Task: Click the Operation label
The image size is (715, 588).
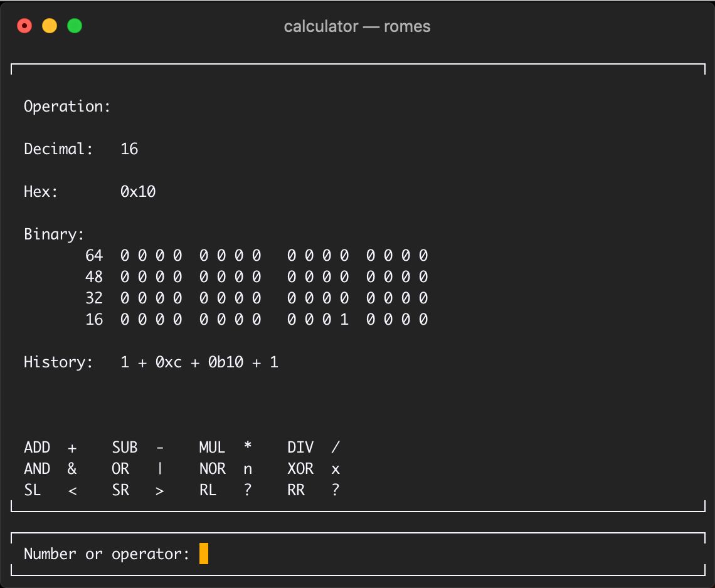Action: click(66, 106)
